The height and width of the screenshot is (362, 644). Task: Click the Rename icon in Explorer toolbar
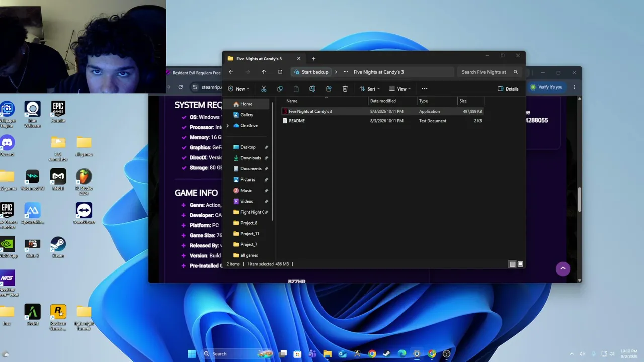point(312,89)
